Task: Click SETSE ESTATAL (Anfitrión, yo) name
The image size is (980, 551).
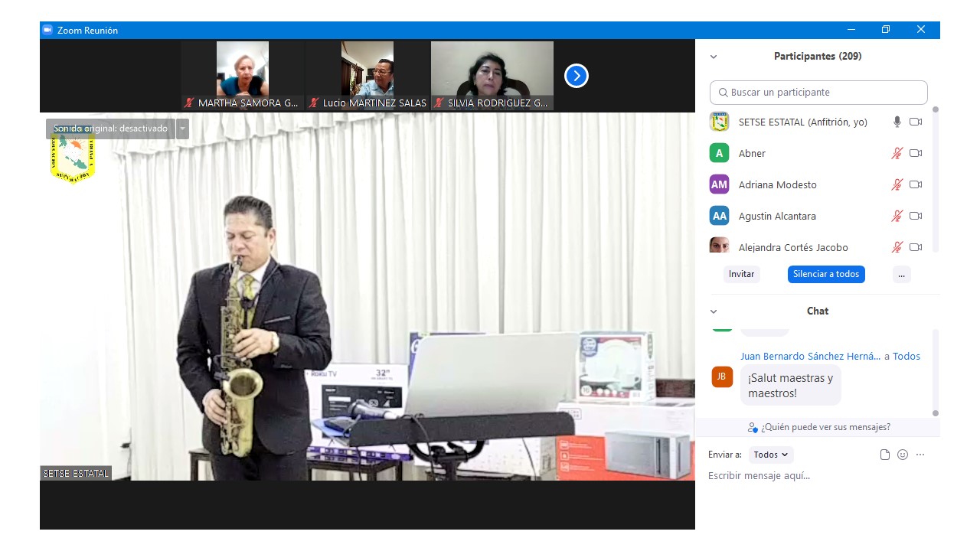Action: coord(802,122)
